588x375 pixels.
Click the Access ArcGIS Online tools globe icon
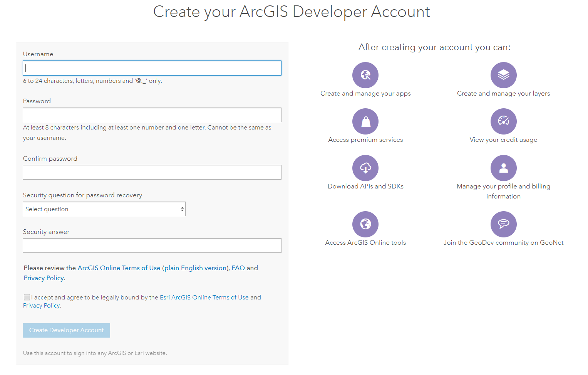click(365, 224)
